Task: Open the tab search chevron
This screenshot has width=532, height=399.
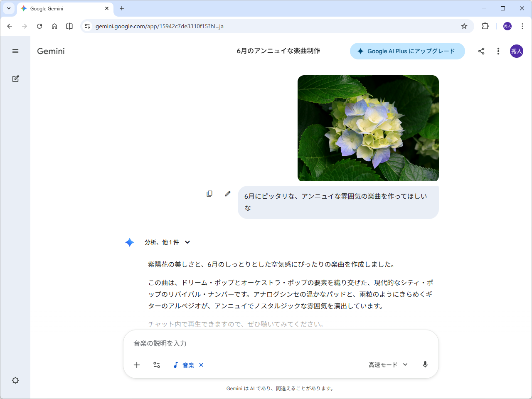Action: (8, 8)
